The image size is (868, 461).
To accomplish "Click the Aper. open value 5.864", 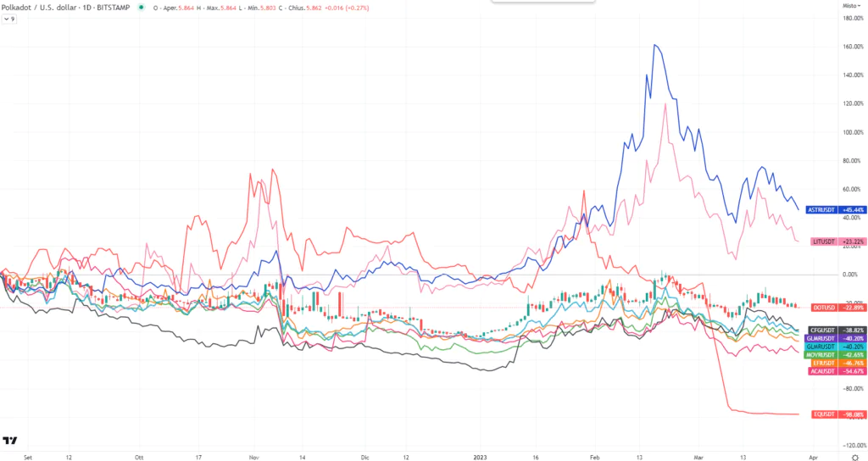I will (186, 8).
